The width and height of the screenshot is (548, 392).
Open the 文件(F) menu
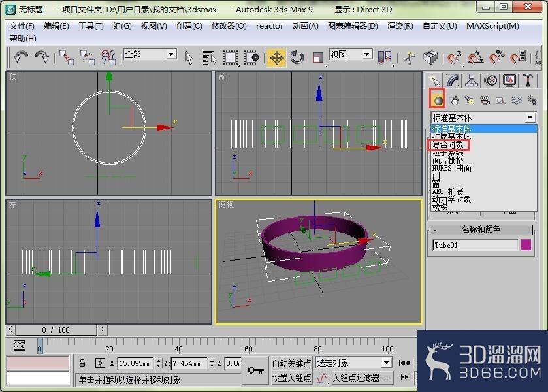22,26
